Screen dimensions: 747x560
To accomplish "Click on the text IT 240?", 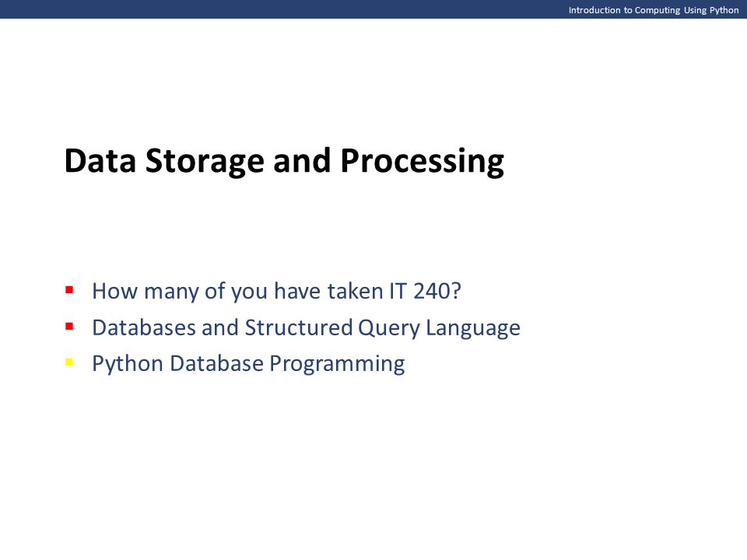I will click(x=426, y=290).
